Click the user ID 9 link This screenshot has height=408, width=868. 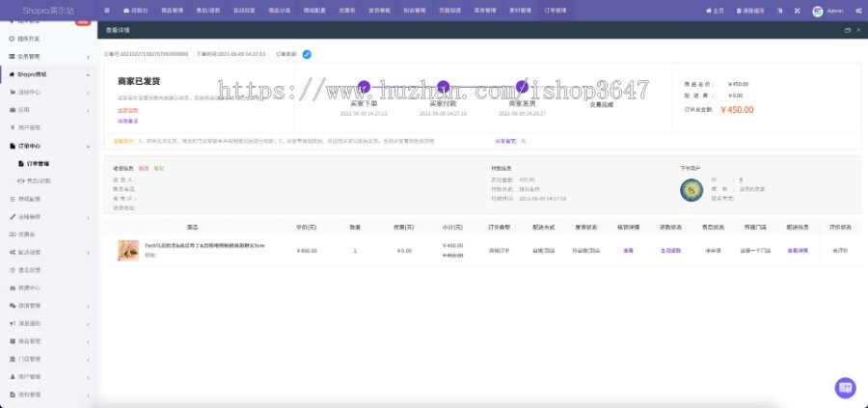pos(741,180)
